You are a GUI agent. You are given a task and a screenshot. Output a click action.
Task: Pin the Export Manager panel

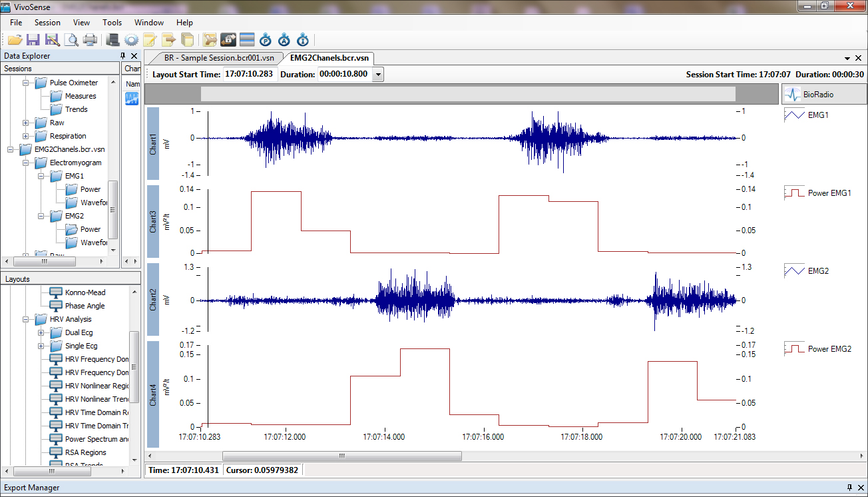(850, 488)
